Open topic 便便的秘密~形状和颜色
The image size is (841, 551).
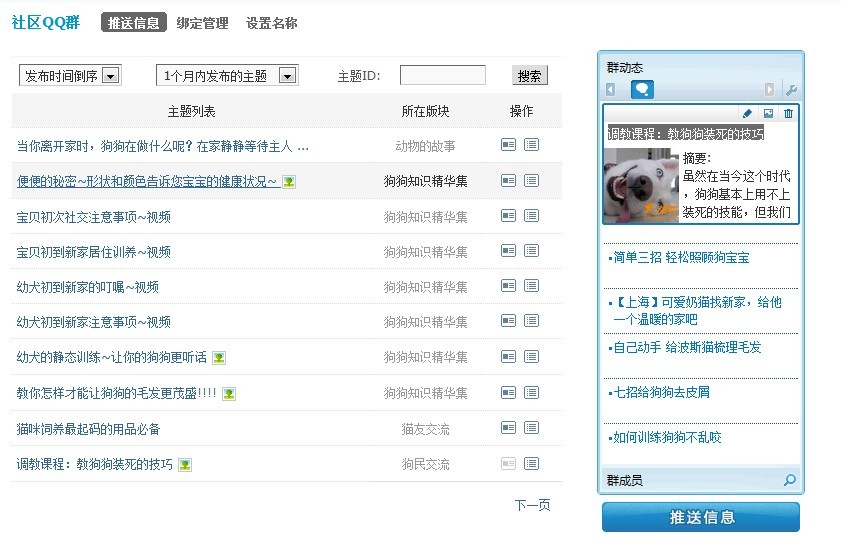pos(146,181)
